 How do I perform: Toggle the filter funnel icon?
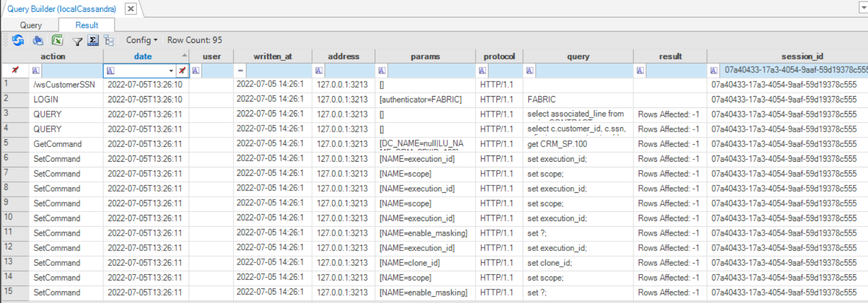click(x=78, y=41)
